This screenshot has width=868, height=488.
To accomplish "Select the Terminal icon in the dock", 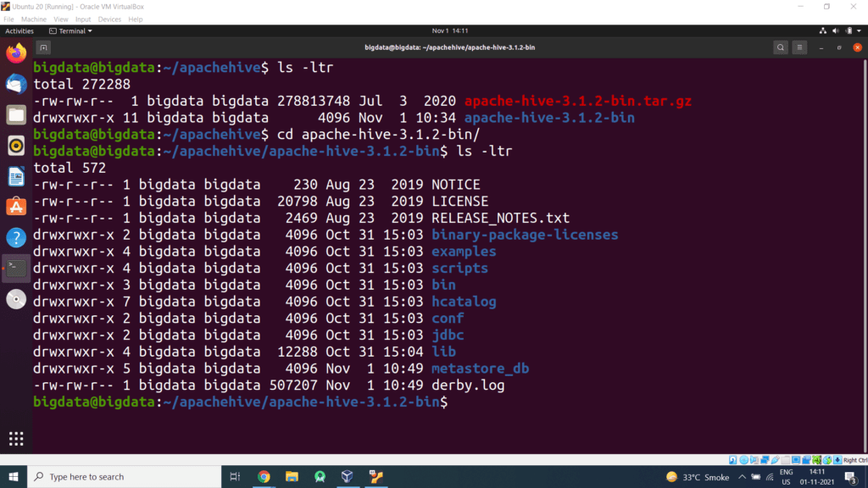I will click(16, 269).
